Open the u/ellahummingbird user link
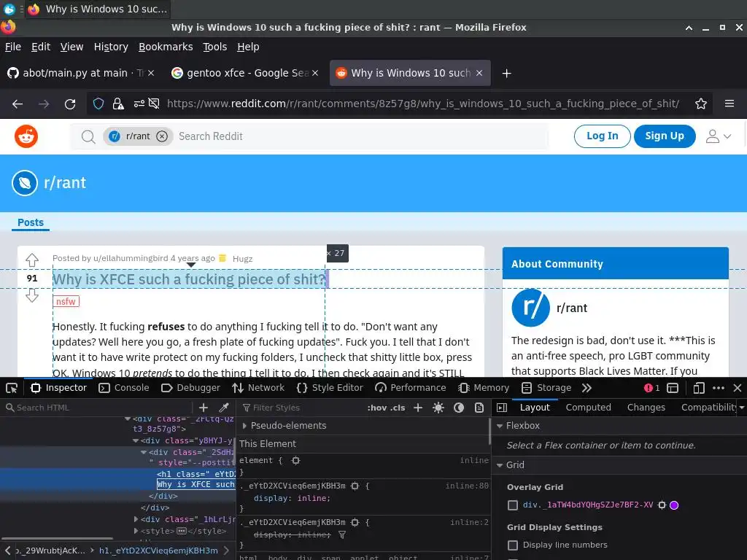The image size is (747, 560). tap(131, 259)
